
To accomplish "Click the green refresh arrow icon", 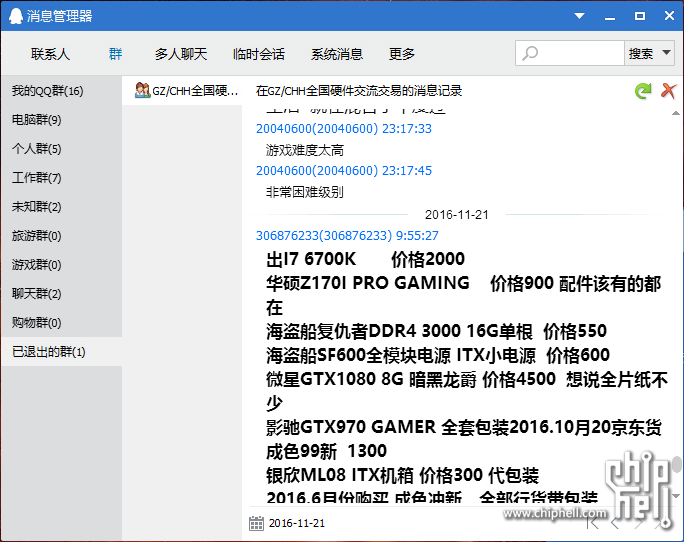I will [x=643, y=91].
